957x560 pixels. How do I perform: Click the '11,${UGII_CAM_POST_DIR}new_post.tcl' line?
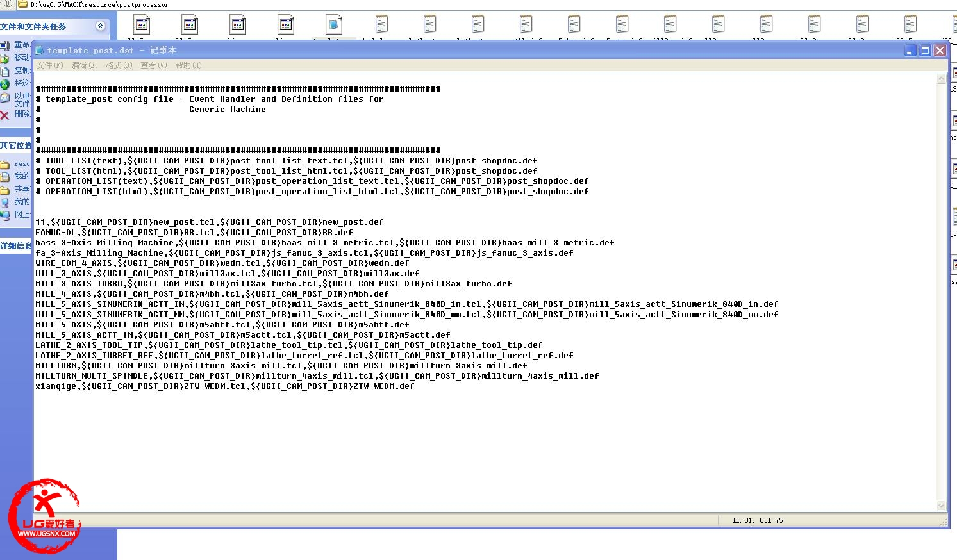click(x=210, y=222)
